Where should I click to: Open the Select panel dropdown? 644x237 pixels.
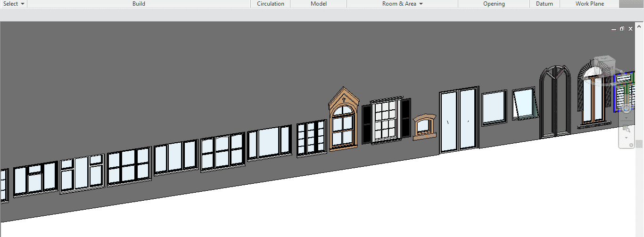[14, 4]
